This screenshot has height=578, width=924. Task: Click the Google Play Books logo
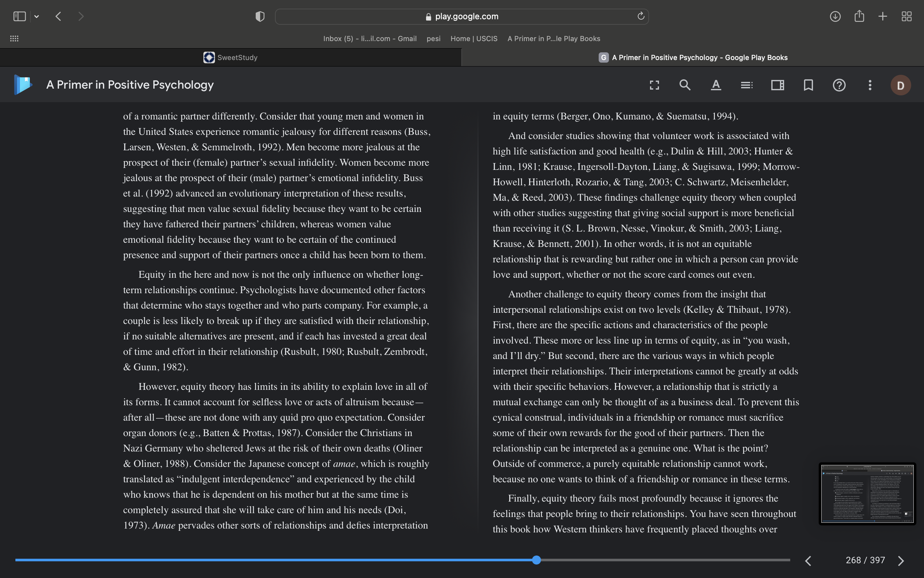point(23,84)
